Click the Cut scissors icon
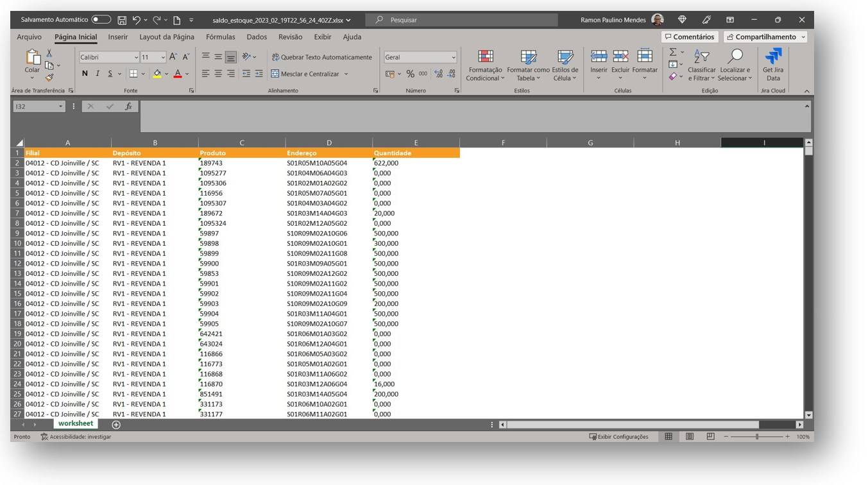 click(49, 53)
